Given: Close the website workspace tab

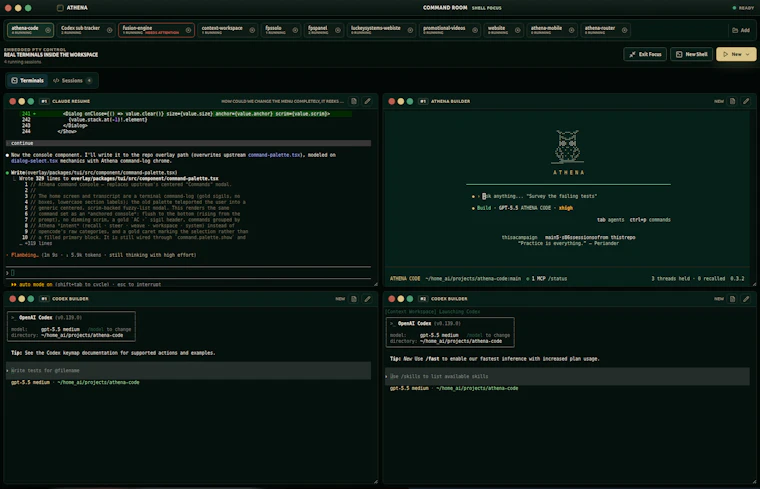Looking at the screenshot, I should click(518, 30).
